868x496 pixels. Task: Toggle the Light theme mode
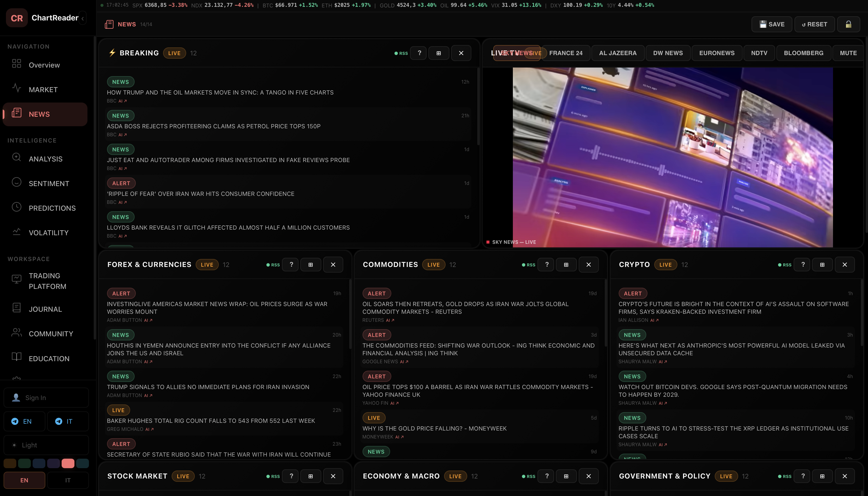point(46,445)
